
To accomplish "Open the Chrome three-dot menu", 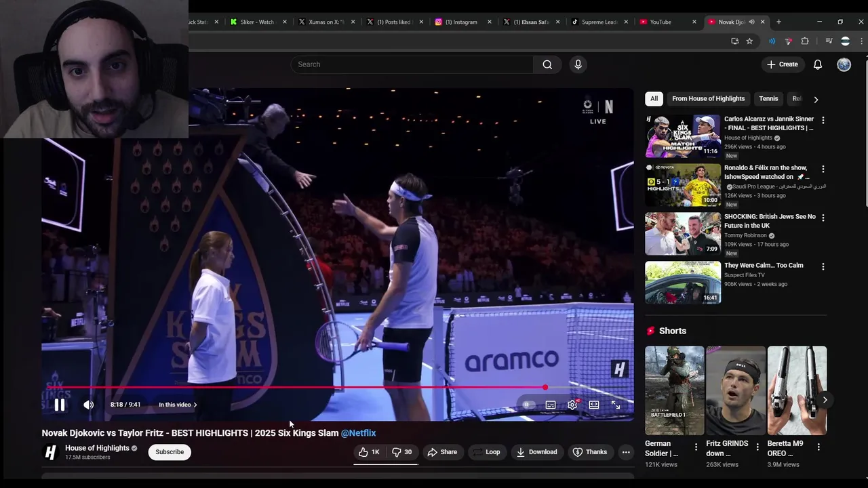I will (862, 41).
